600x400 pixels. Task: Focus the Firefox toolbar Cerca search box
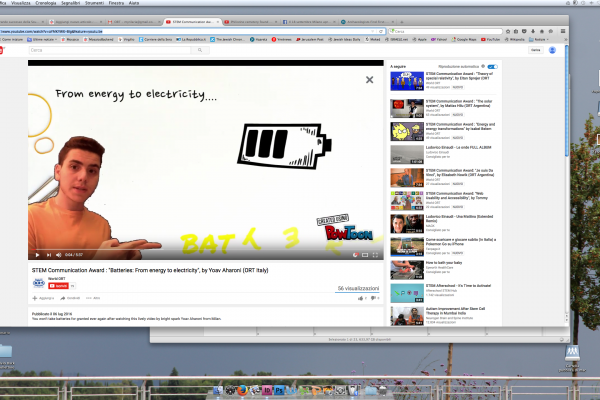click(x=445, y=31)
